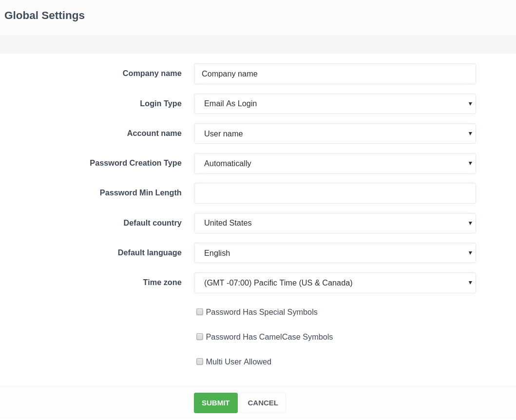
Task: Open the Login Type dropdown
Action: (x=335, y=104)
